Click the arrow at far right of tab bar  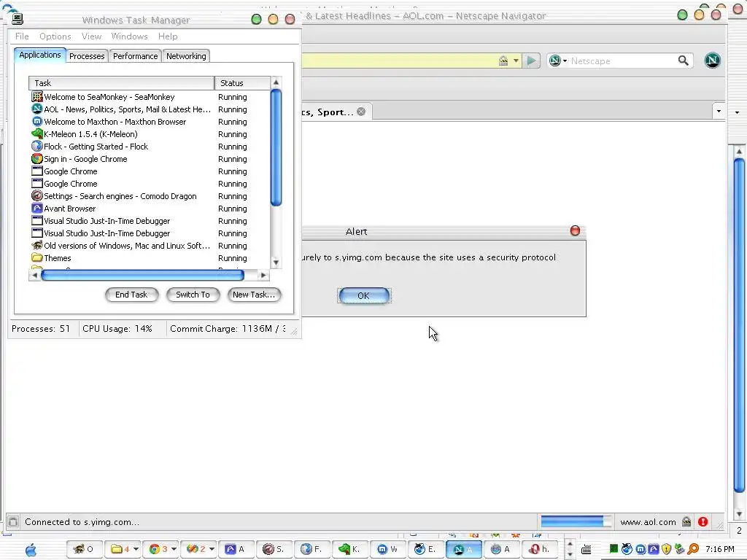[x=737, y=112]
